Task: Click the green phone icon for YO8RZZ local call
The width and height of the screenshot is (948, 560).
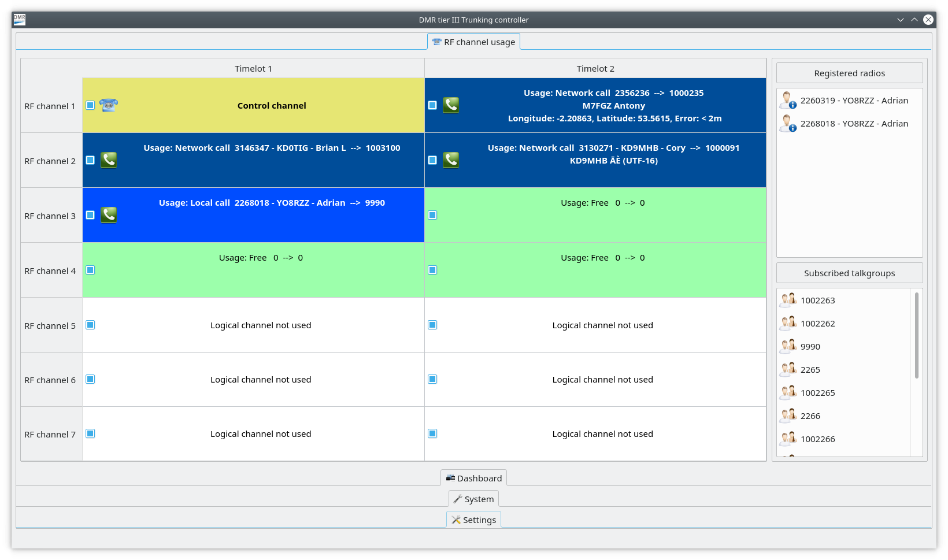Action: point(109,215)
